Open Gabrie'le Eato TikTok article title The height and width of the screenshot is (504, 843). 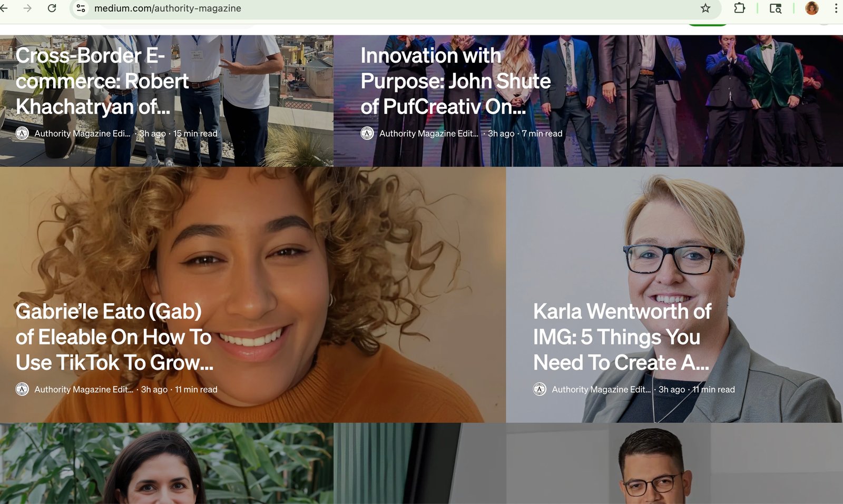[114, 337]
